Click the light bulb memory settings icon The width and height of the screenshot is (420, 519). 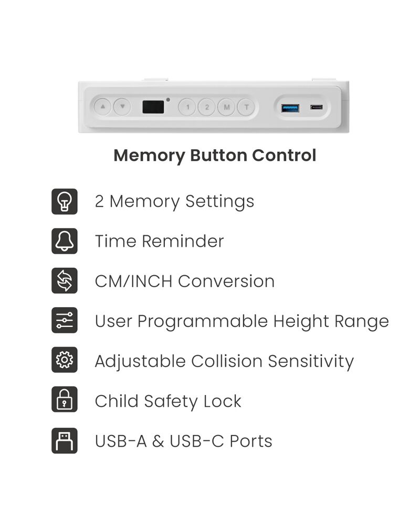pos(65,202)
